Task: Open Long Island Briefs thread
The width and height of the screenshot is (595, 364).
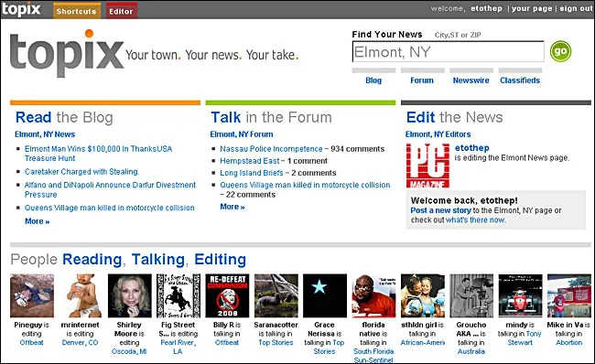Action: [x=251, y=173]
